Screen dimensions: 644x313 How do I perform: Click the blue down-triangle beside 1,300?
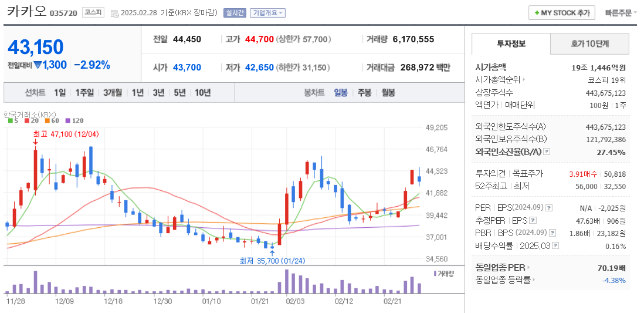38,65
